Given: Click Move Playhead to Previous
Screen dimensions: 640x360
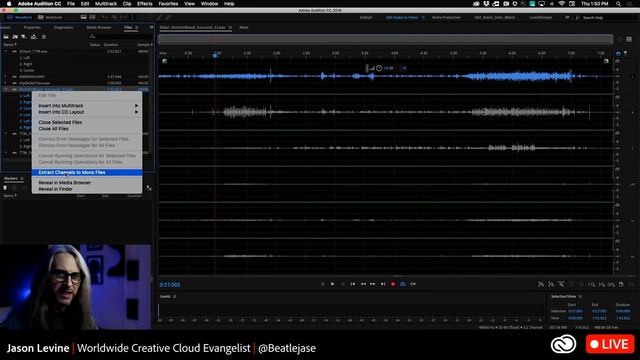Looking at the screenshot, I should (353, 284).
